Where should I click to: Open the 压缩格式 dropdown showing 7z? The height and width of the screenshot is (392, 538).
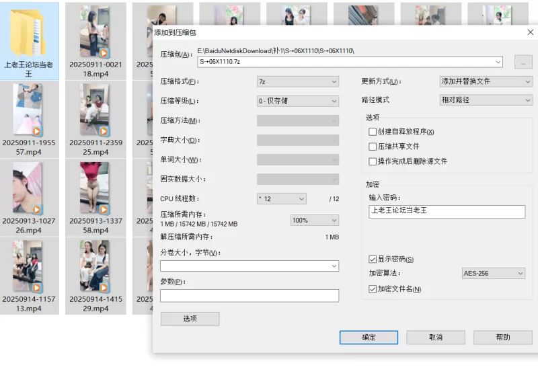pos(298,81)
